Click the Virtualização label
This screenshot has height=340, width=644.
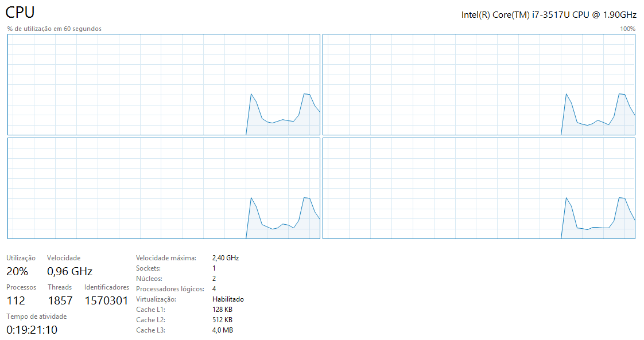(x=156, y=299)
